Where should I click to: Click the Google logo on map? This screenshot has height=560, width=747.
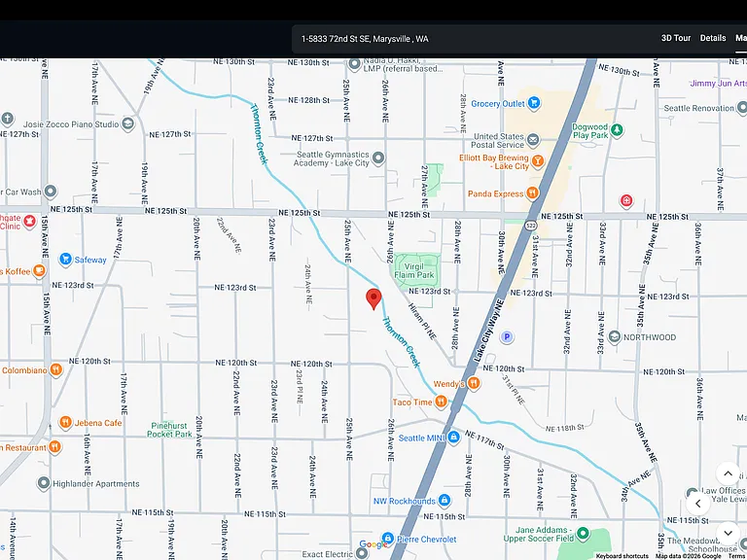(x=373, y=544)
